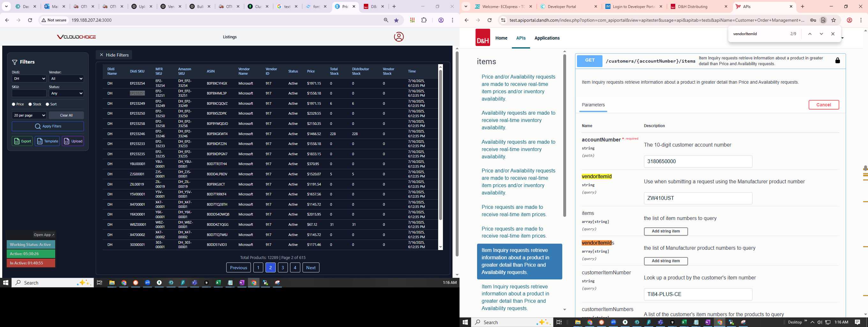Image resolution: width=868 pixels, height=327 pixels.
Task: Select the Price radio button
Action: (14, 104)
